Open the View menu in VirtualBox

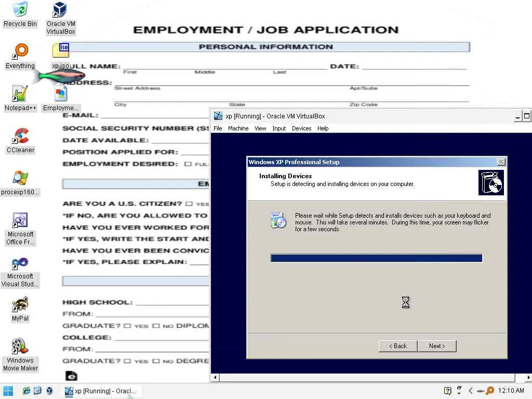click(260, 128)
